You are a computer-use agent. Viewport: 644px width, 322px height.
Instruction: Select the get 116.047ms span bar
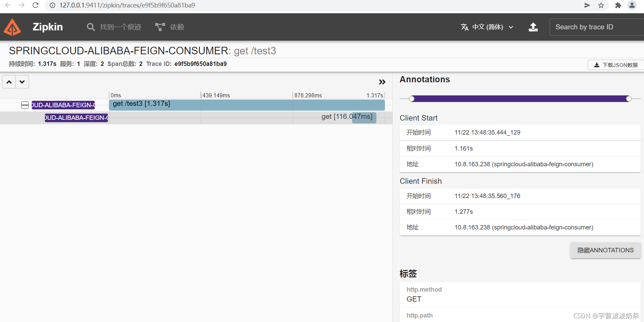point(364,117)
